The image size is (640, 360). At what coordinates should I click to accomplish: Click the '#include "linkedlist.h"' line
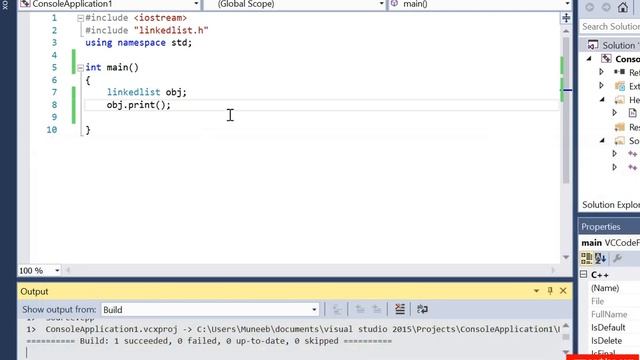coord(147,30)
